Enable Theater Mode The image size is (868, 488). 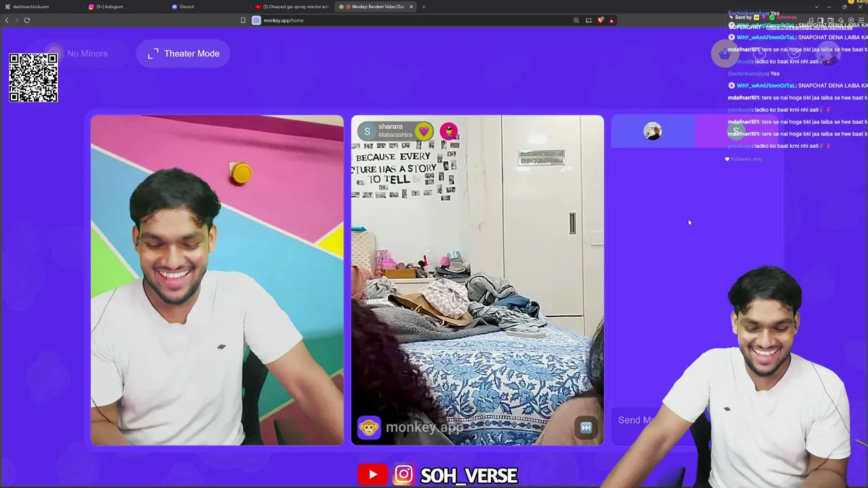[183, 54]
